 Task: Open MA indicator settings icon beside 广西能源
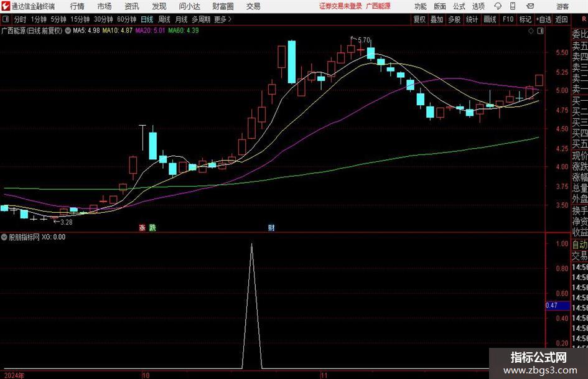click(68, 30)
